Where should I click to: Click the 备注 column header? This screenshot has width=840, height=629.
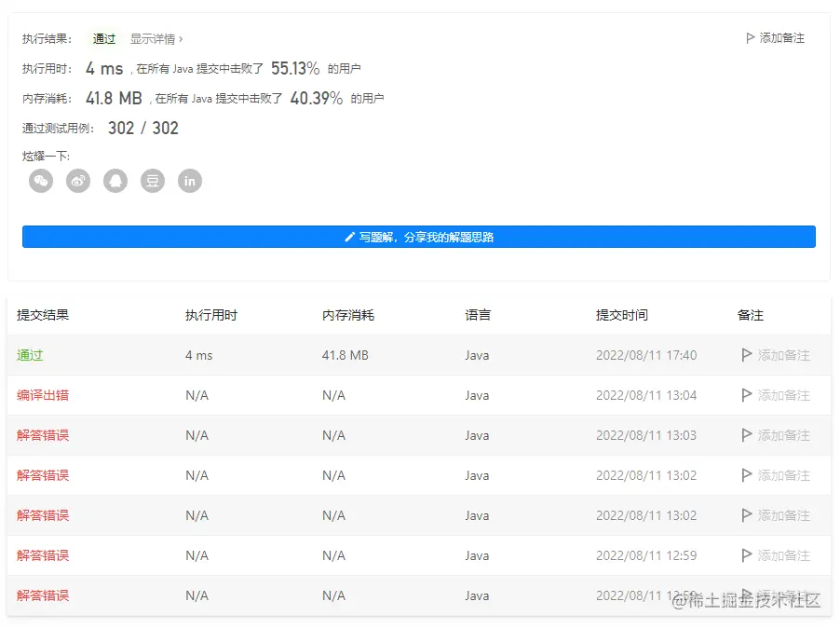[750, 315]
